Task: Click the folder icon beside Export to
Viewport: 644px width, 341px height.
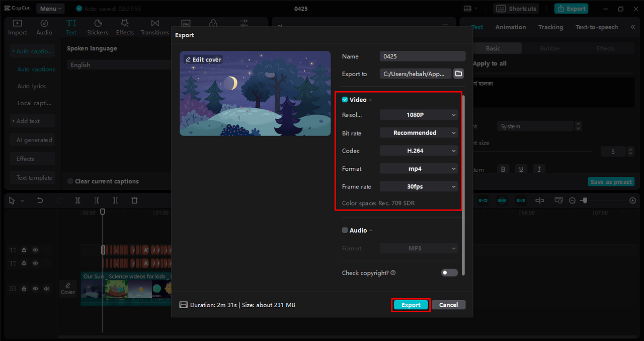Action: tap(458, 74)
